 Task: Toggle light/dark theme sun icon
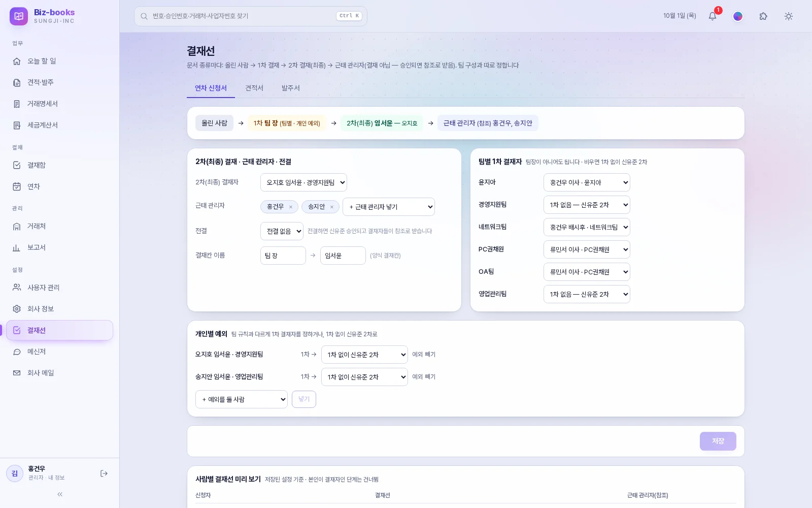[x=789, y=16]
